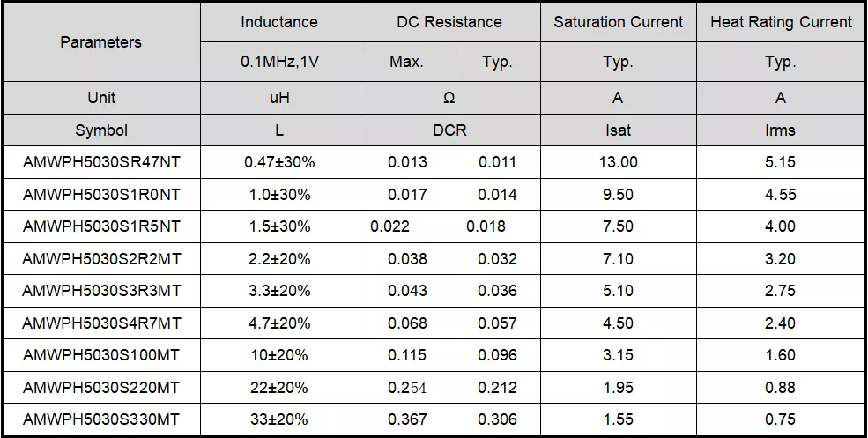Click the Max. sub-header under DC Resistance
868x438 pixels.
pyautogui.click(x=407, y=63)
